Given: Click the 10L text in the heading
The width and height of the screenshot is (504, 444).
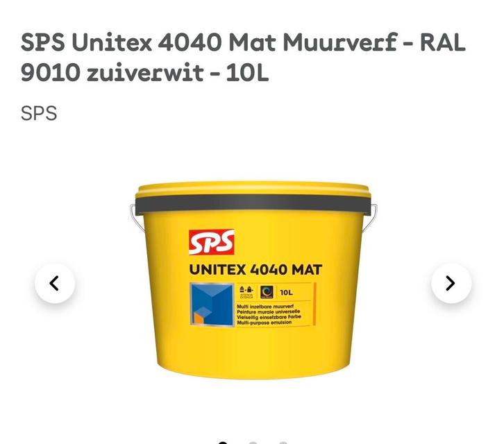Looking at the screenshot, I should coord(247,73).
